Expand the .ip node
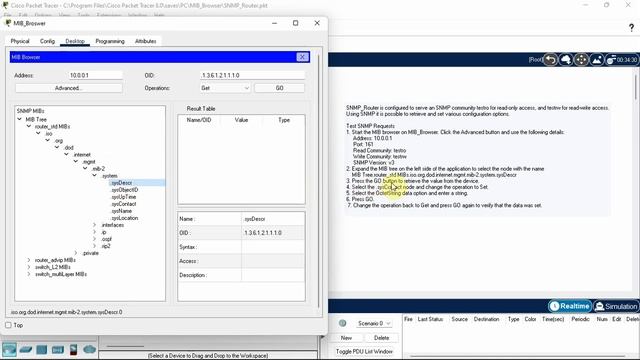 (94, 232)
